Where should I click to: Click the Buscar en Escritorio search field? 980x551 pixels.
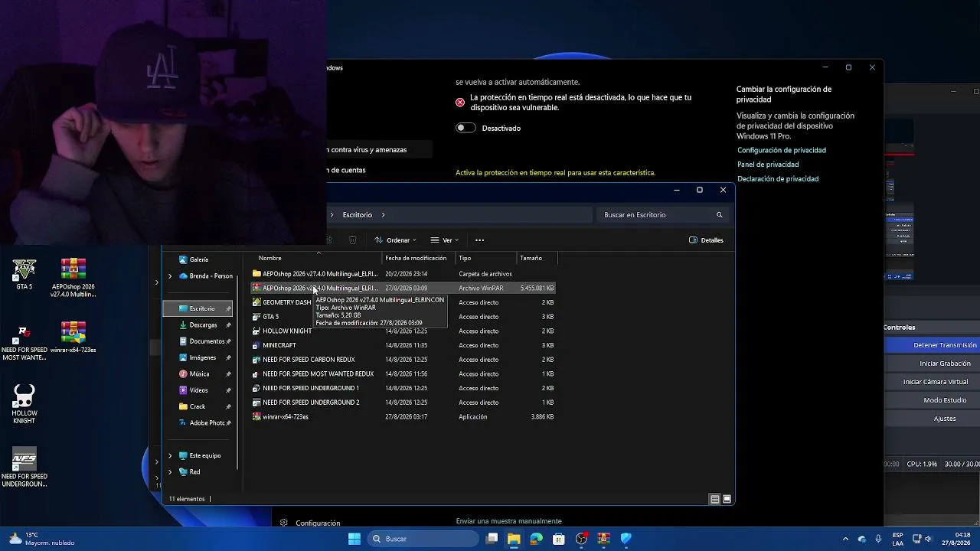pos(661,215)
